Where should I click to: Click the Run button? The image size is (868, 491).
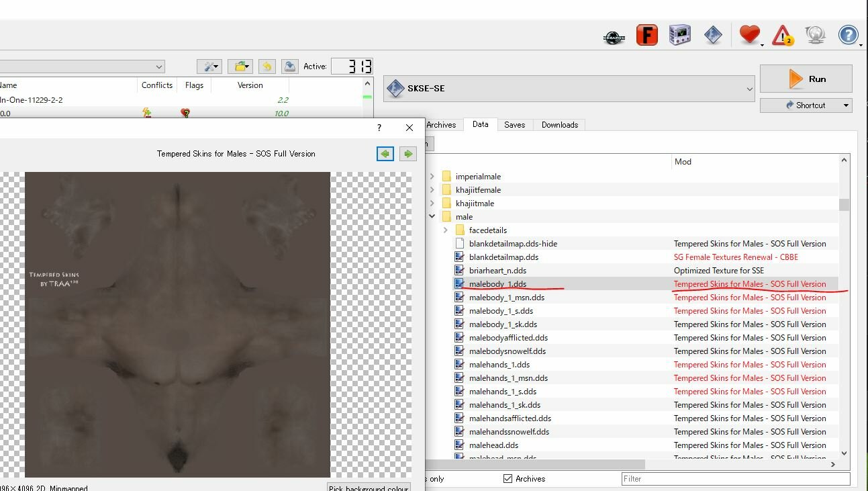(x=806, y=79)
